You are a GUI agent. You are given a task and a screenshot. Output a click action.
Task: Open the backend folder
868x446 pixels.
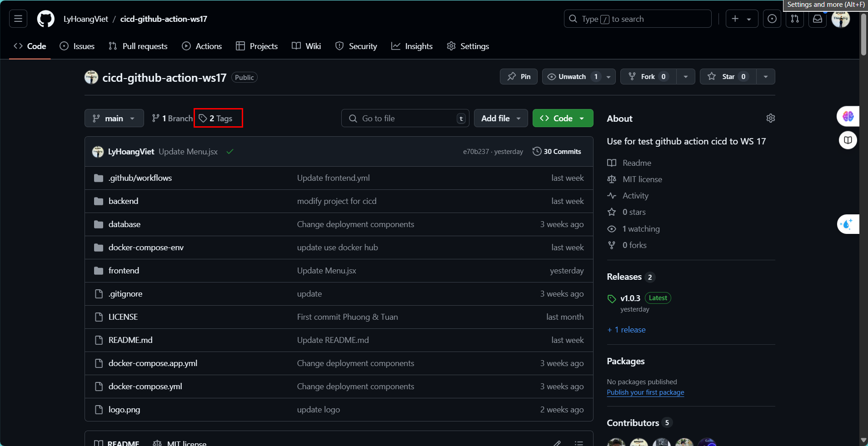click(x=123, y=201)
